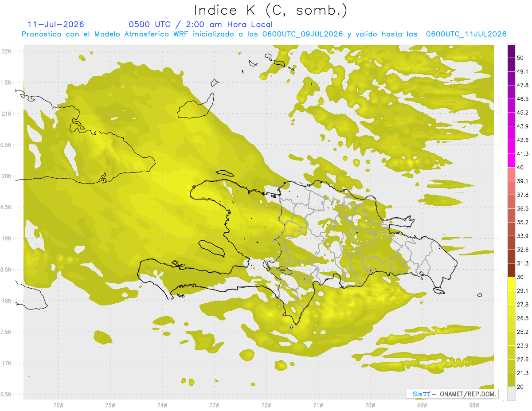Click the colorbar value '36.5'
532x411 pixels.
pos(523,208)
